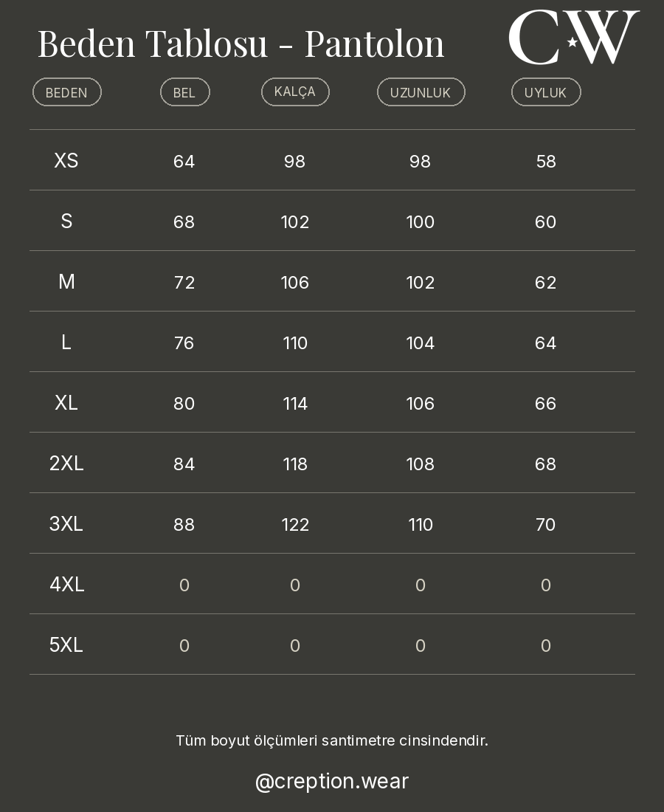This screenshot has width=664, height=812.
Task: Open the @creption.wear handle
Action: (x=332, y=781)
